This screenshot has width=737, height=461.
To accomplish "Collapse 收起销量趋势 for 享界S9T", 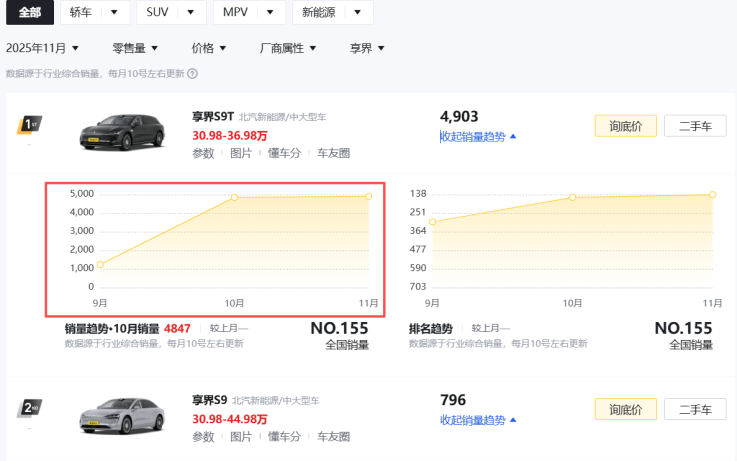I will pos(478,137).
